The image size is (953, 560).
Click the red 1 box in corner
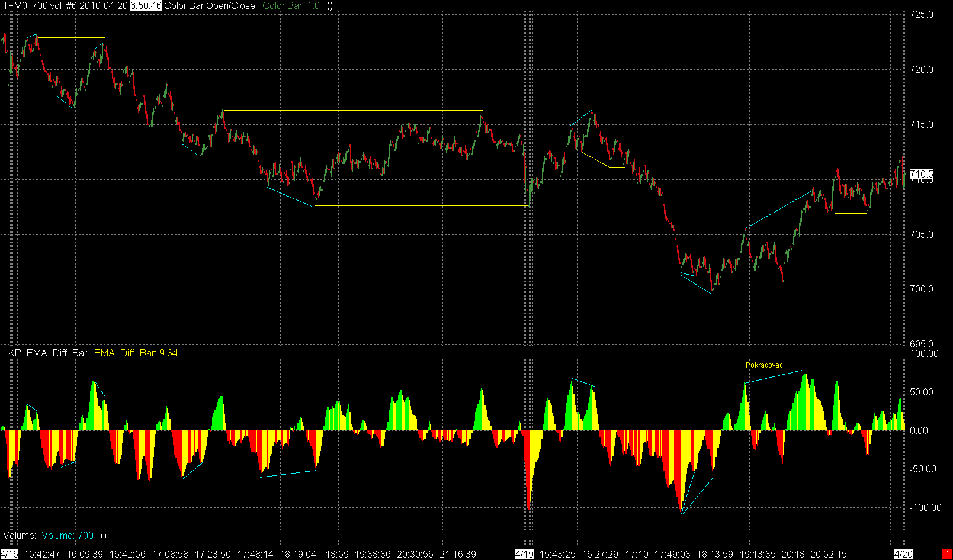[947, 555]
